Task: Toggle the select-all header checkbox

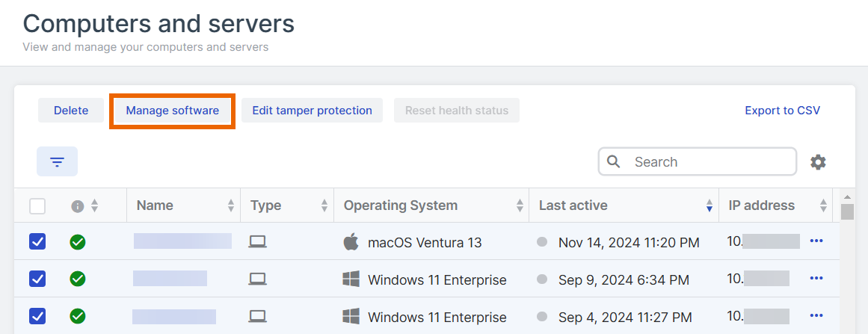Action: 37,205
